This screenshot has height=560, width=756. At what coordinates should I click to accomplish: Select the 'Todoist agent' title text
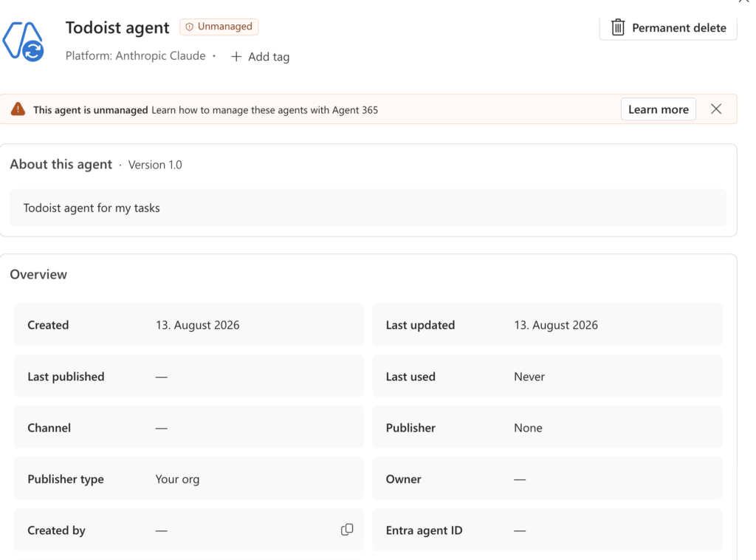[117, 27]
